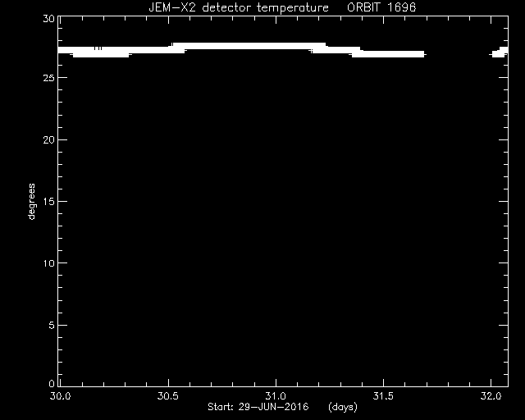525x420 pixels.
Task: Click the plot title 'JEM-X2 detector temperature'
Action: point(239,7)
